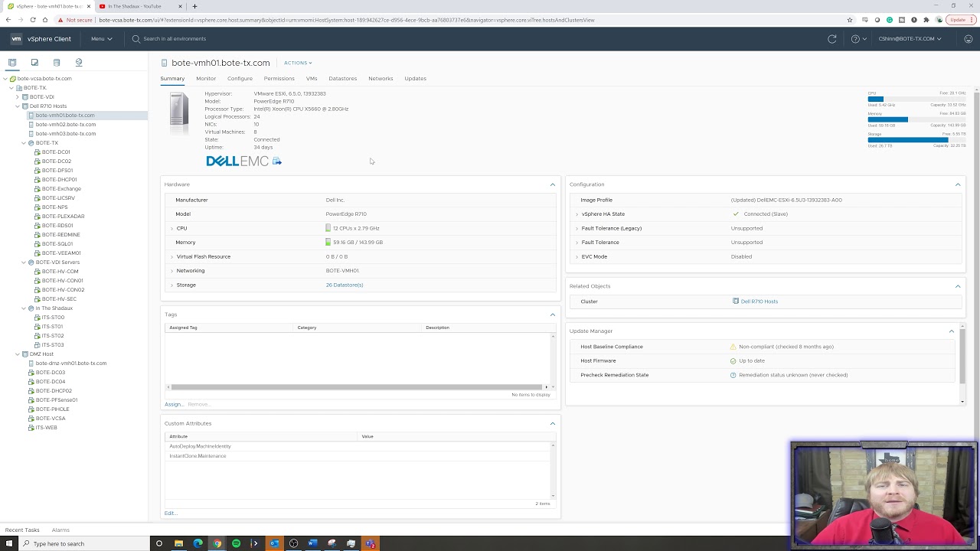
Task: Collapse the Tags panel
Action: [553, 315]
